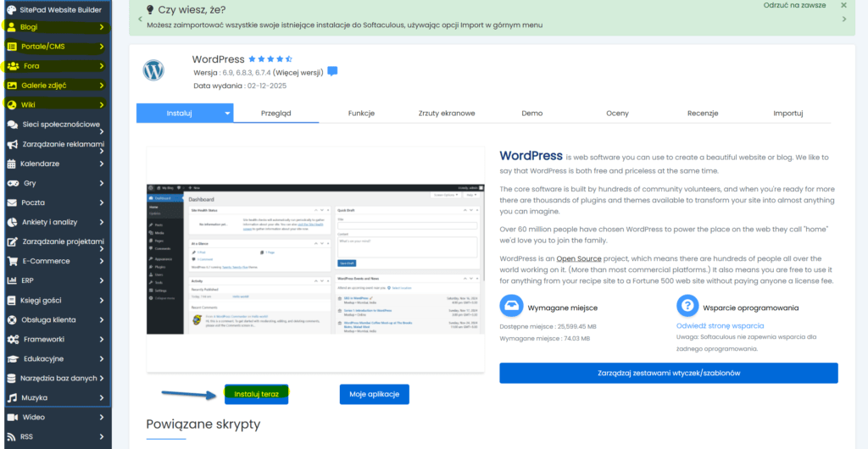
Task: Click the Wideo camera icon
Action: click(x=12, y=417)
